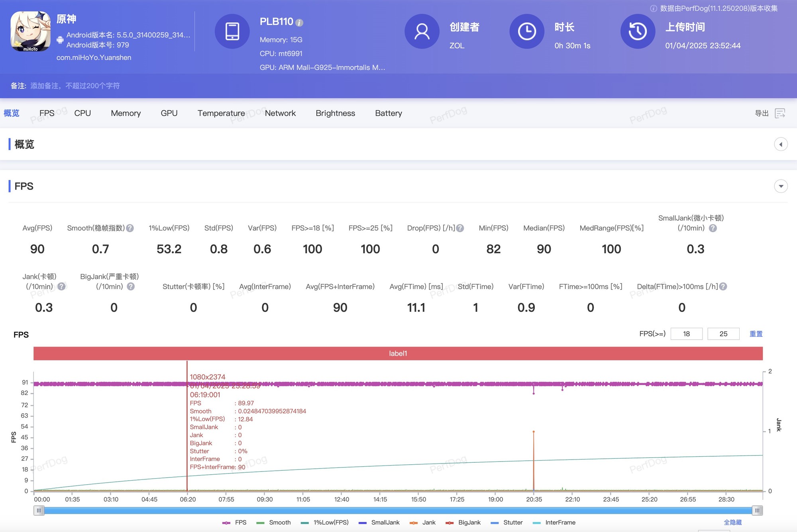Click the 添加备注 note input field

point(75,86)
